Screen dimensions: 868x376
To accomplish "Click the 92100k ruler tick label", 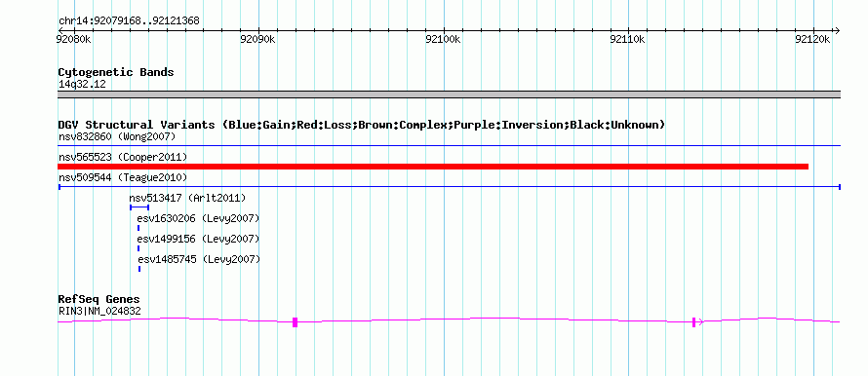I will (443, 39).
